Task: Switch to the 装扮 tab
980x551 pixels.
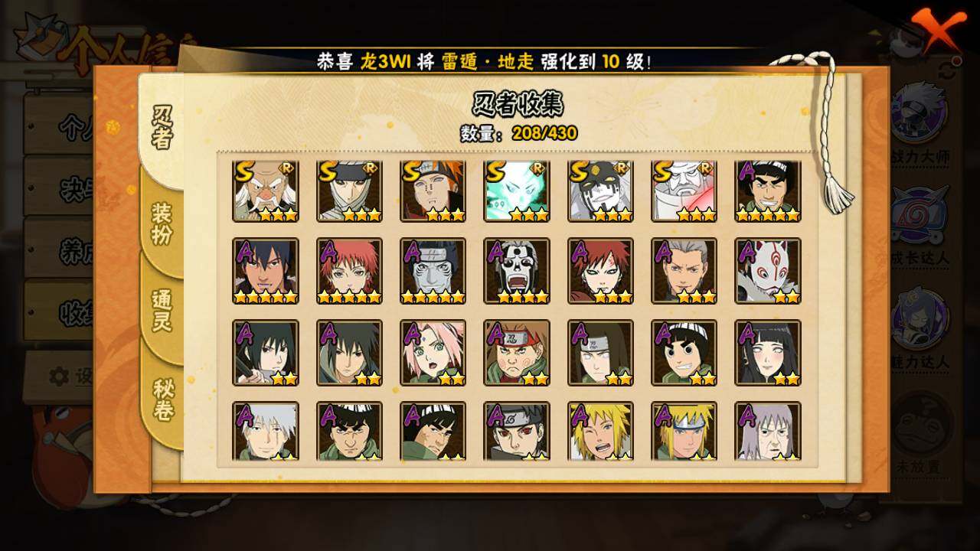Action: tap(162, 223)
